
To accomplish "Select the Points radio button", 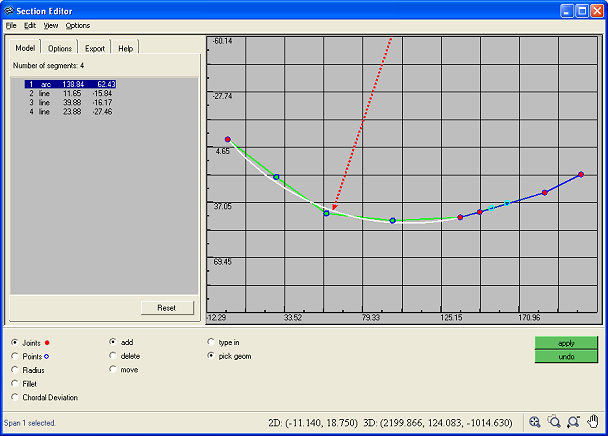I will (14, 355).
